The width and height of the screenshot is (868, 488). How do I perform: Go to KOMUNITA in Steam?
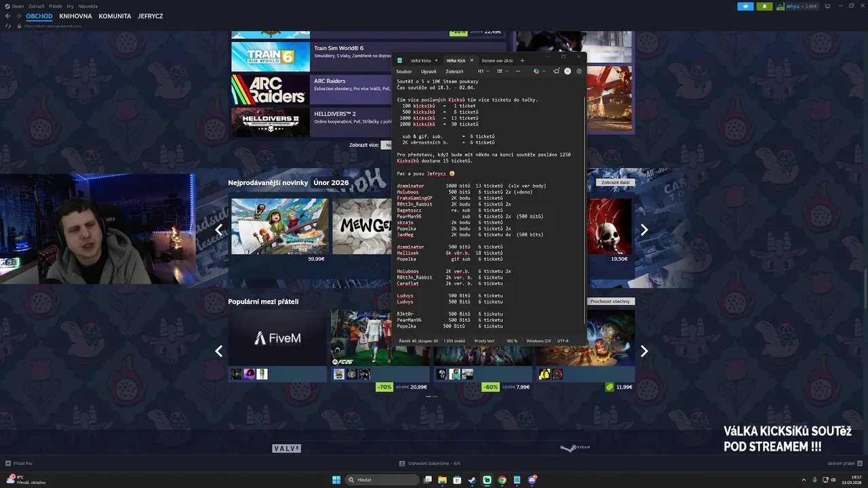(115, 16)
